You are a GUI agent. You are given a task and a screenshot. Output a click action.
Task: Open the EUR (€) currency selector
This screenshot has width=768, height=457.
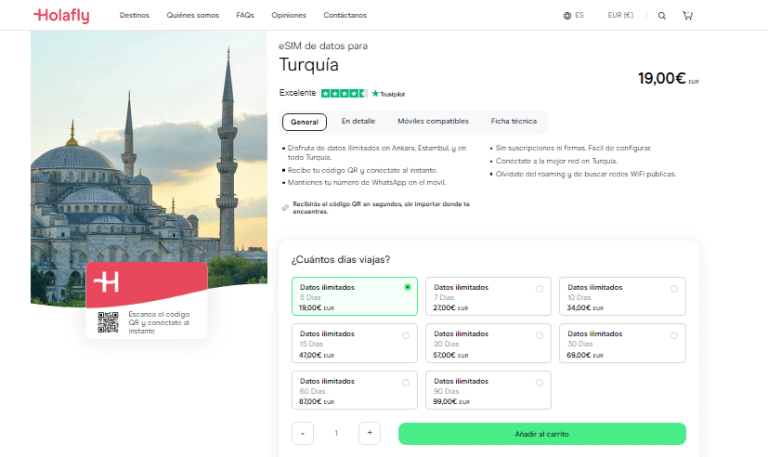[x=621, y=16]
